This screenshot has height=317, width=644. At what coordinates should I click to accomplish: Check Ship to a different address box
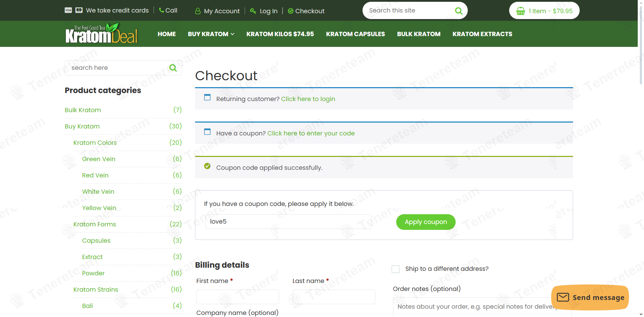click(396, 269)
